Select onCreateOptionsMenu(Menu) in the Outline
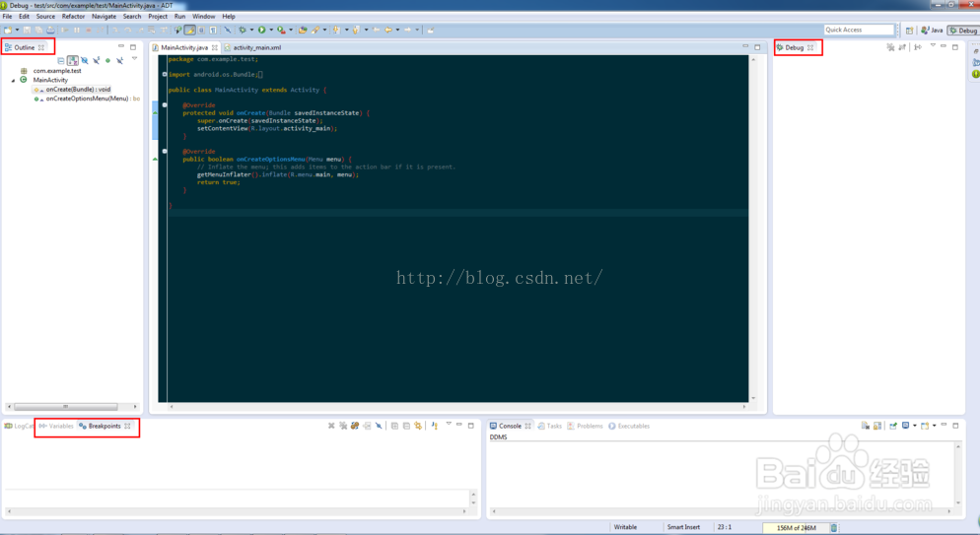980x535 pixels. pyautogui.click(x=87, y=99)
